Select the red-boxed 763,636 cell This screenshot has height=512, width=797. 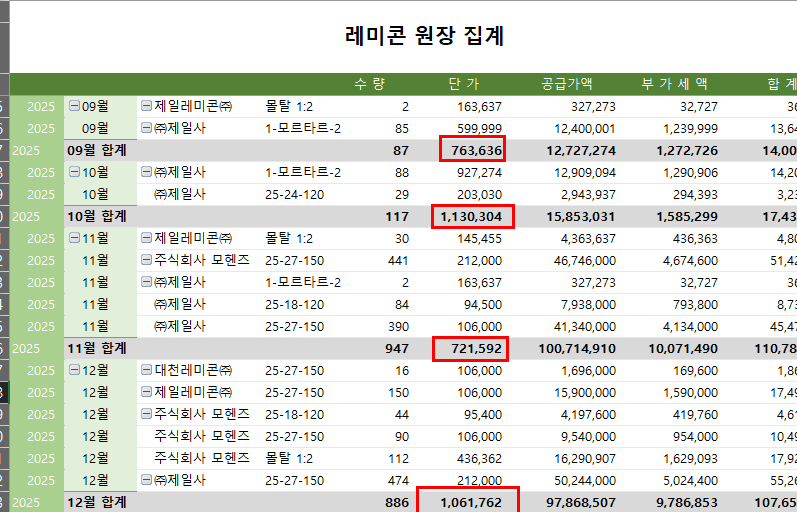tap(472, 150)
